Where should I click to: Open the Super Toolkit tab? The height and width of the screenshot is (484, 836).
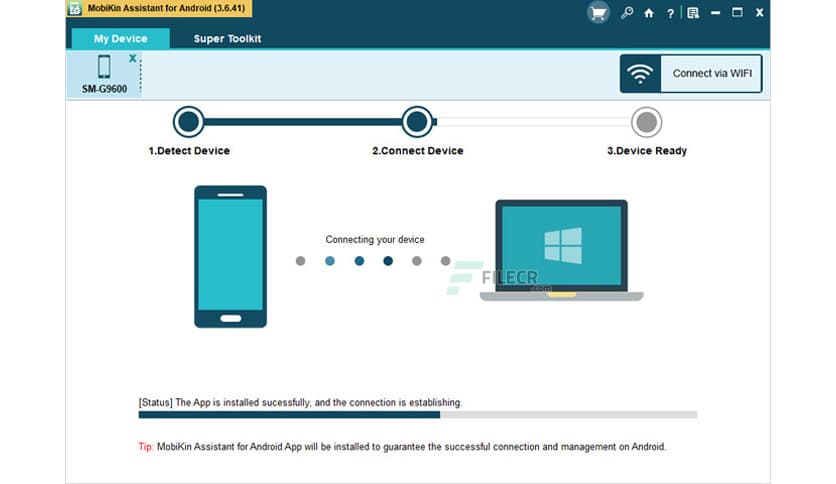click(x=227, y=38)
